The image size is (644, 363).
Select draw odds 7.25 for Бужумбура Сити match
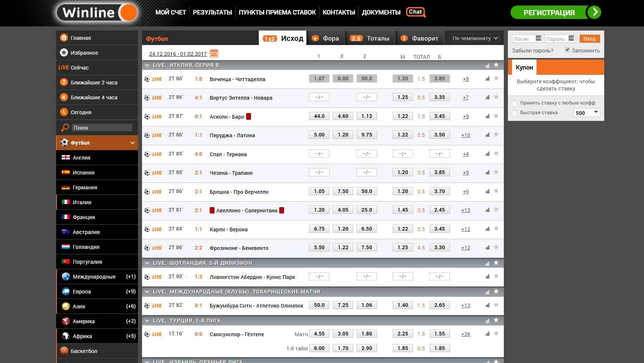click(343, 305)
